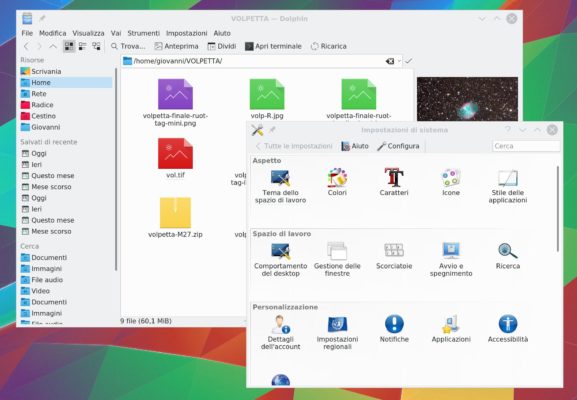The height and width of the screenshot is (400, 577).
Task: Open terminal with Apri terminale
Action: (273, 46)
